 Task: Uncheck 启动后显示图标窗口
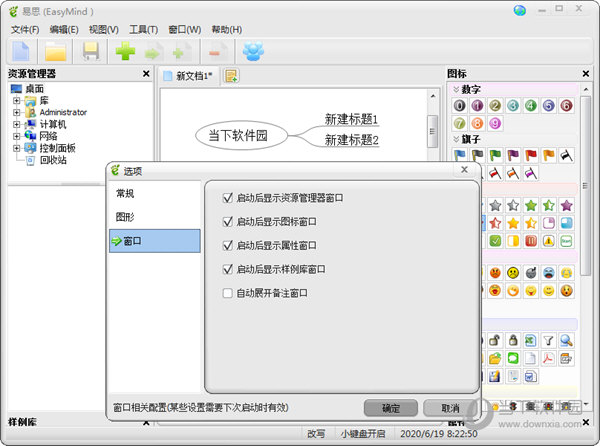(228, 222)
